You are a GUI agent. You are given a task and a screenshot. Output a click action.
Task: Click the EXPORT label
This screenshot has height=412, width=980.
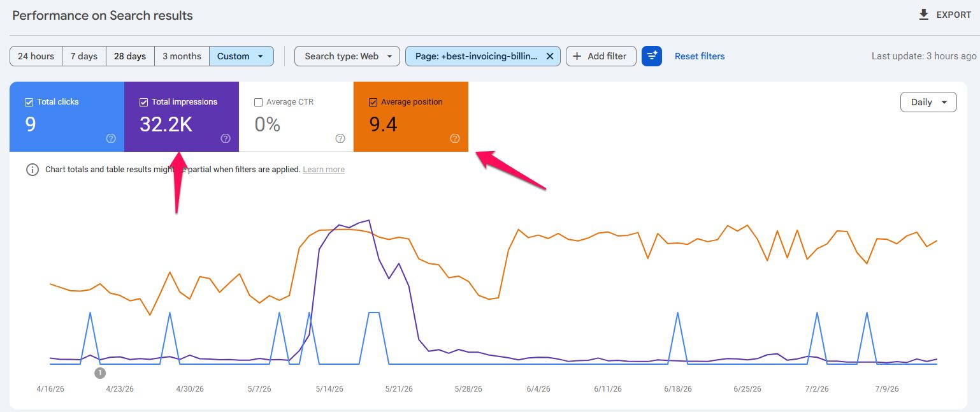[x=954, y=15]
